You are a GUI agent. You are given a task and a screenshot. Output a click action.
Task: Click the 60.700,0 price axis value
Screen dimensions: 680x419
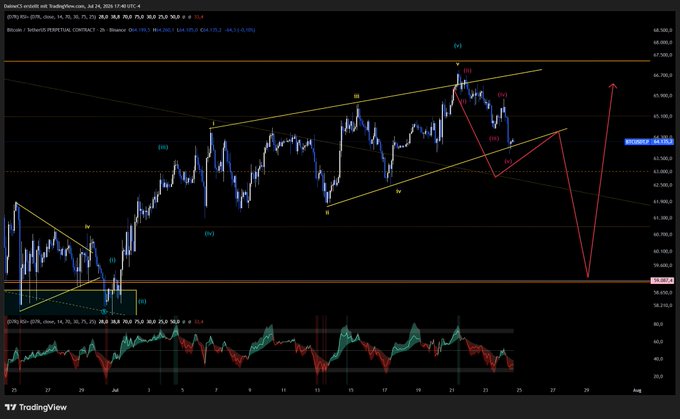662,234
